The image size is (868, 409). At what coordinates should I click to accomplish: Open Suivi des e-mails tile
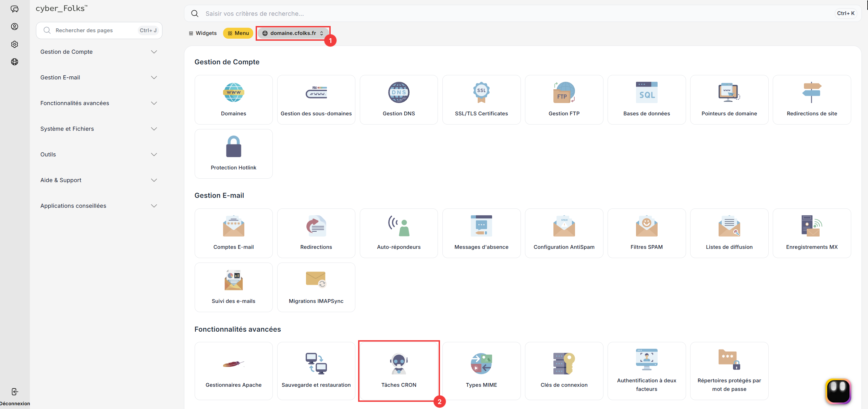coord(233,287)
